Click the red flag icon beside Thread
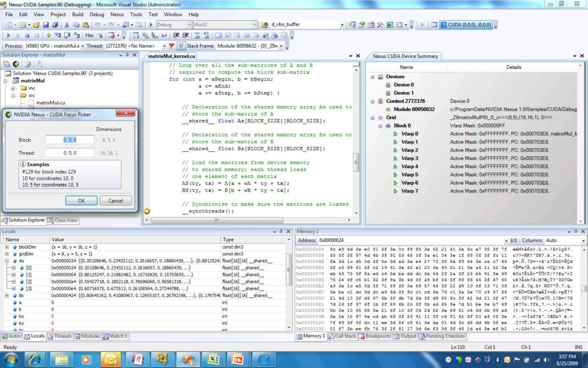The width and height of the screenshot is (588, 368). tap(172, 46)
